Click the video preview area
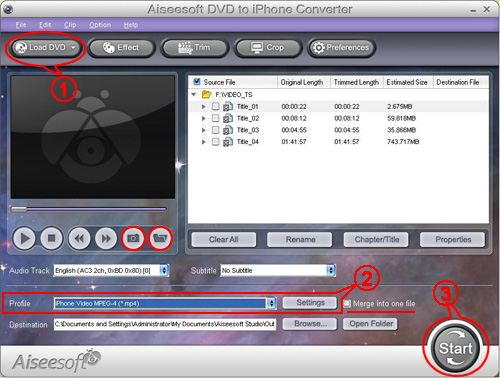The width and height of the screenshot is (500, 378). 93,137
